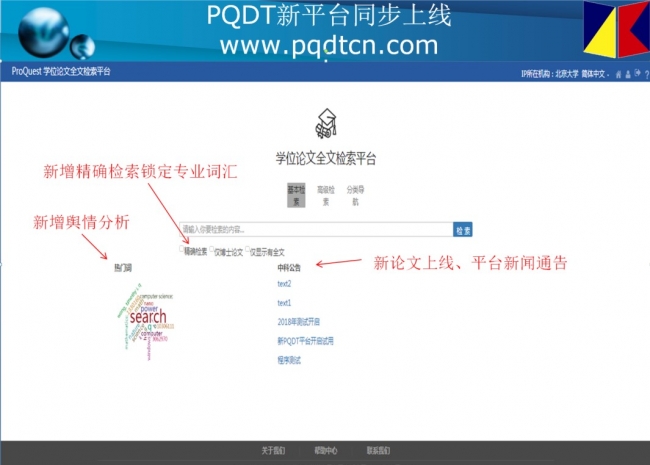Click the ProQuest 学位论文全文检索平台 header title
This screenshot has width=650, height=465.
(x=61, y=71)
